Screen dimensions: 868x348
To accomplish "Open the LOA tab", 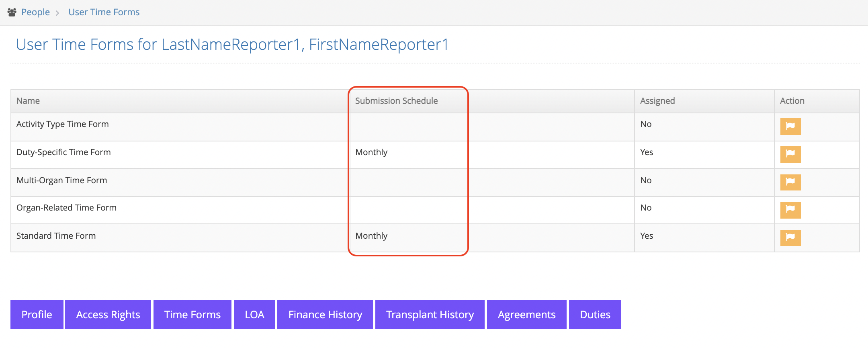I will point(254,314).
